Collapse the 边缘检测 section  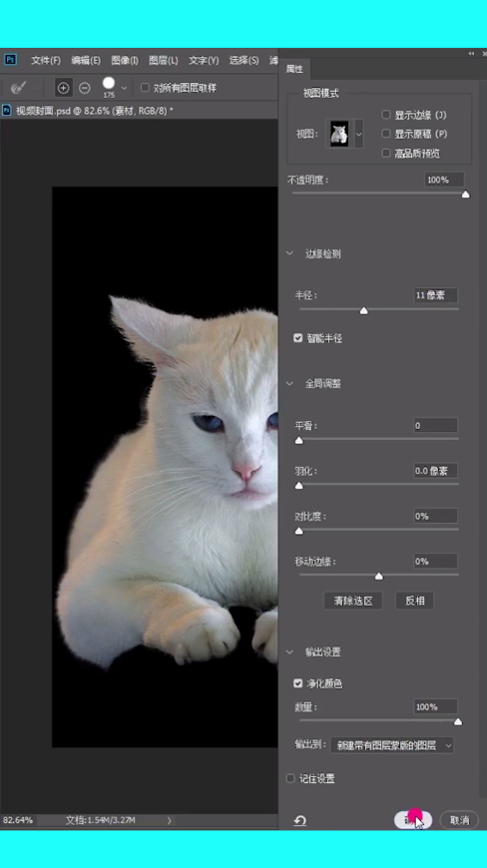coord(289,253)
